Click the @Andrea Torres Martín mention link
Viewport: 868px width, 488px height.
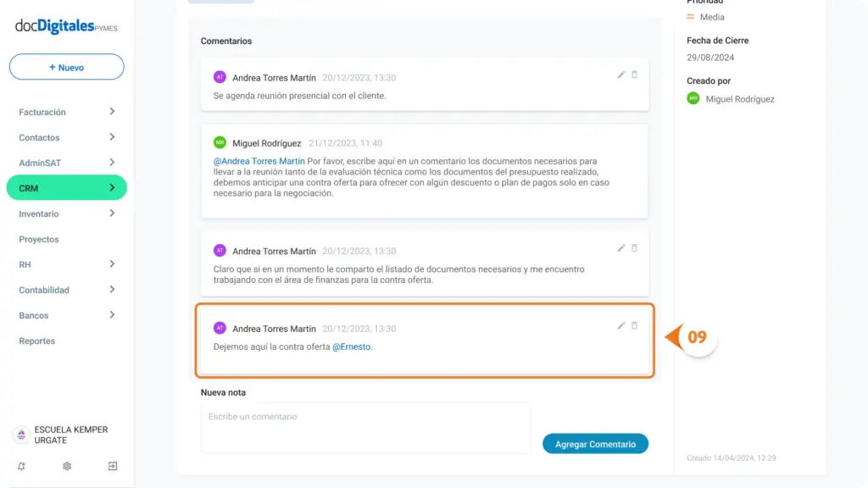(259, 161)
